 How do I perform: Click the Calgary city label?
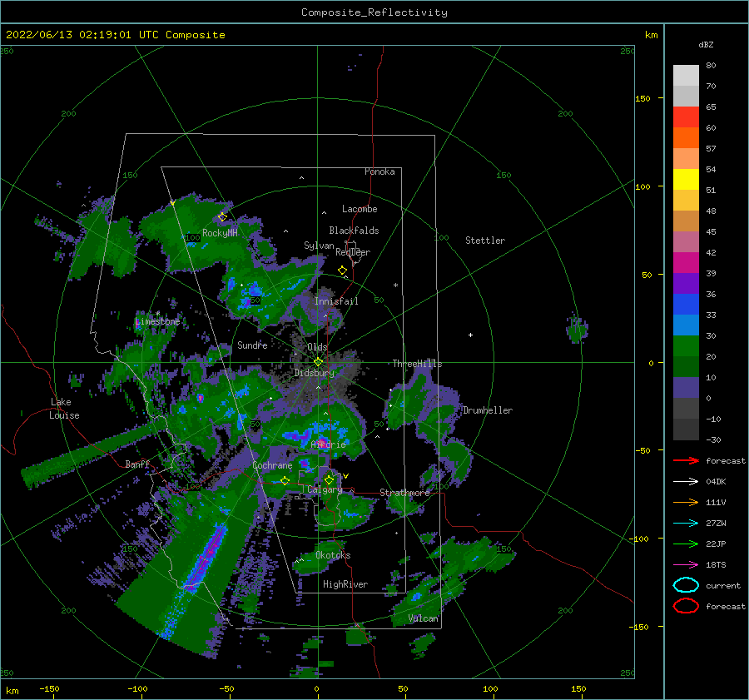click(325, 489)
